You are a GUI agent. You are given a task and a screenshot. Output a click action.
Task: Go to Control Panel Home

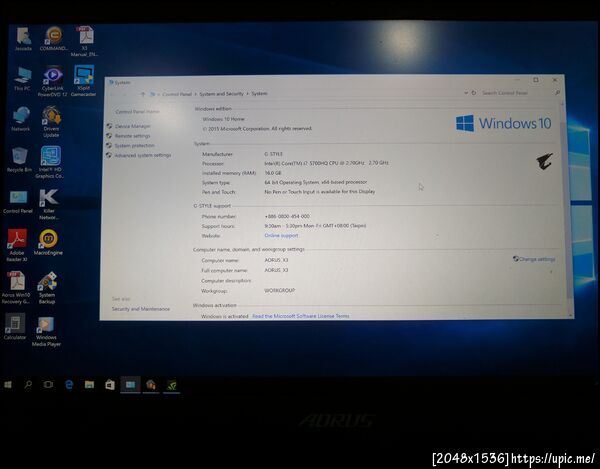click(137, 112)
